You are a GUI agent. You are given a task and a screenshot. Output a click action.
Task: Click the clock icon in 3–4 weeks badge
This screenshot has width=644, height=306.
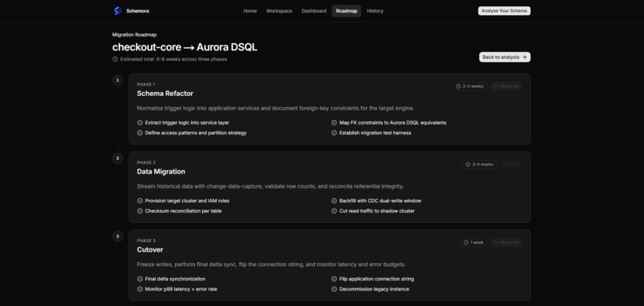(468, 165)
